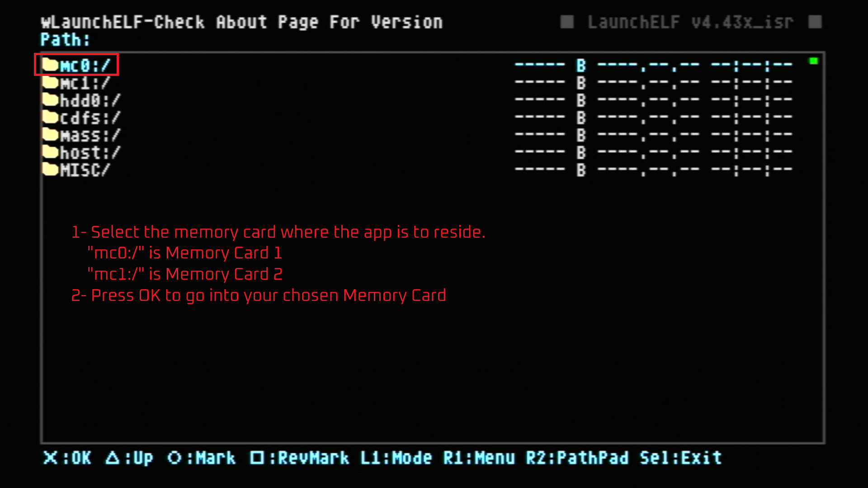The width and height of the screenshot is (868, 488).
Task: Click the circle Mark hint
Action: [201, 458]
